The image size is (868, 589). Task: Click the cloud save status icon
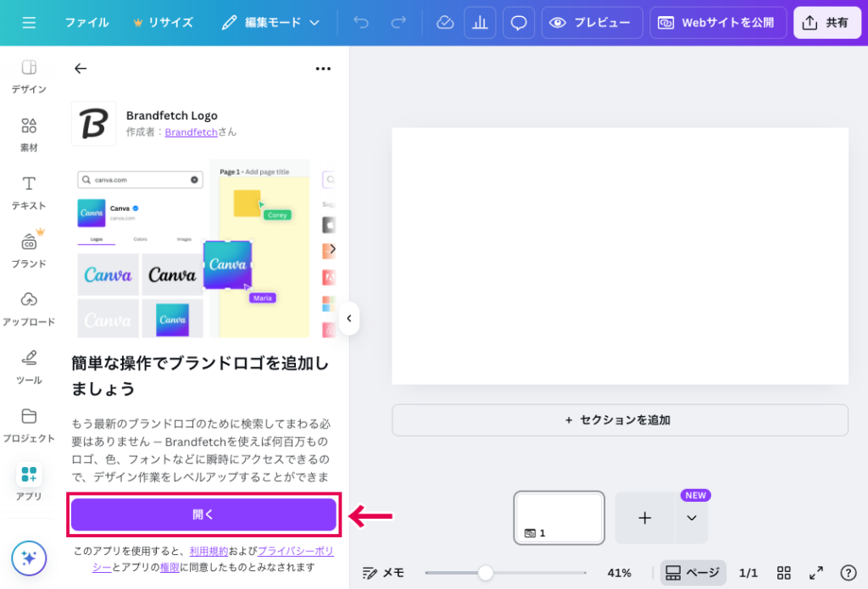click(445, 23)
